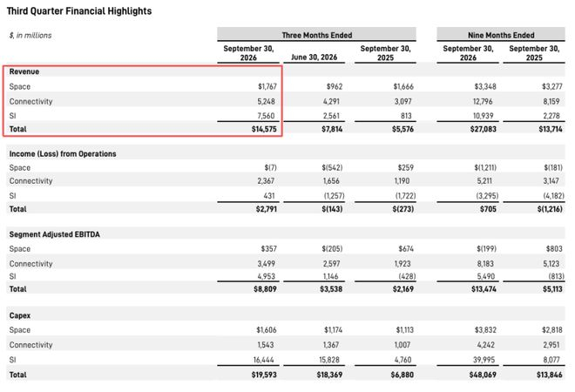Click Space revenue $962 for June 2026
This screenshot has height=392, width=575.
(x=335, y=86)
